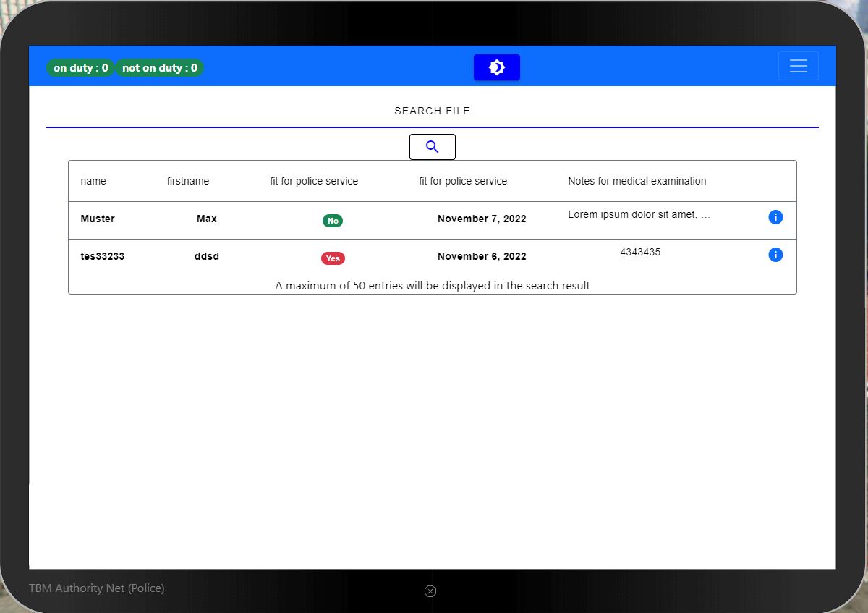The width and height of the screenshot is (868, 613).
Task: Click the 'November 6, 2022' date cell
Action: coord(482,256)
